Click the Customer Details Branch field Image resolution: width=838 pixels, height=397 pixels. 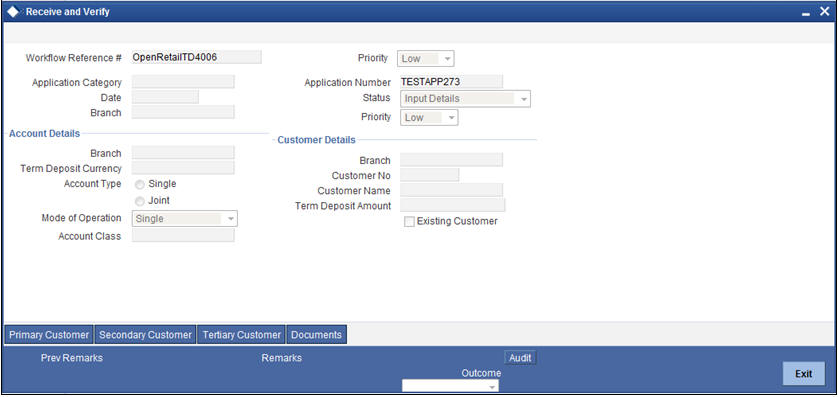(x=451, y=160)
